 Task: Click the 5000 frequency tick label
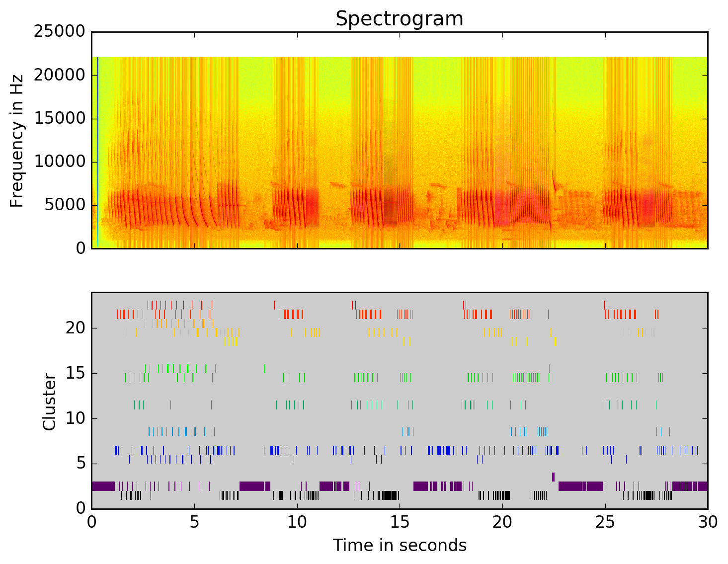[65, 205]
